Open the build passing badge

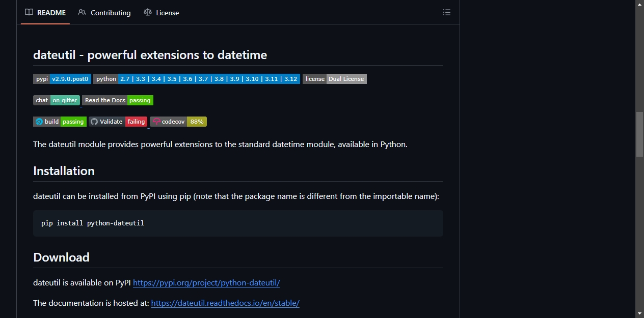click(x=60, y=122)
